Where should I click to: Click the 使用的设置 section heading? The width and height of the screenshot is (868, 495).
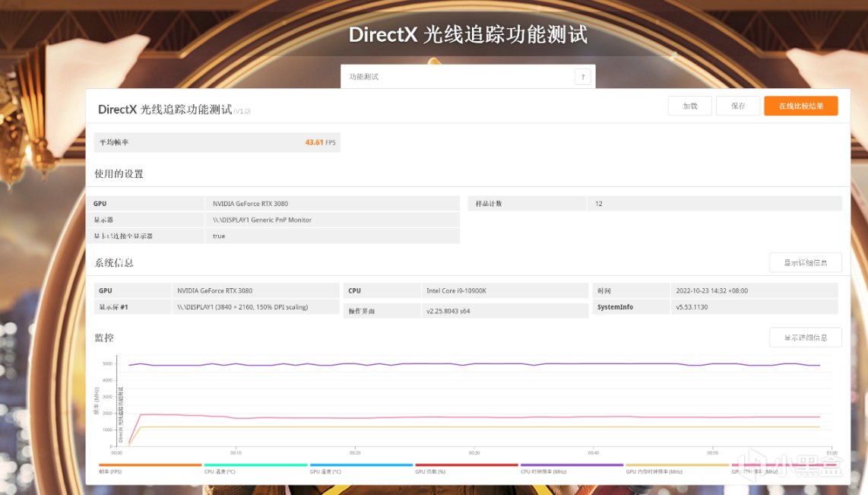pyautogui.click(x=119, y=174)
